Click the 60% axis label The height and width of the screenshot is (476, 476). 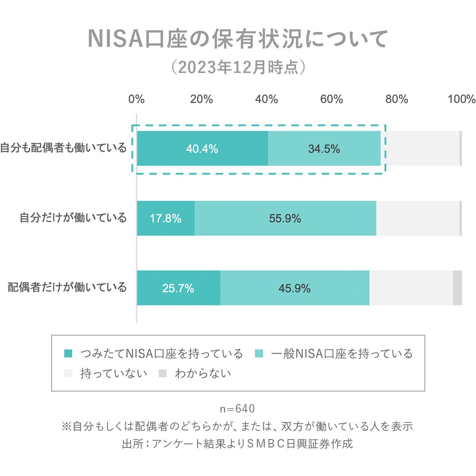pos(332,99)
